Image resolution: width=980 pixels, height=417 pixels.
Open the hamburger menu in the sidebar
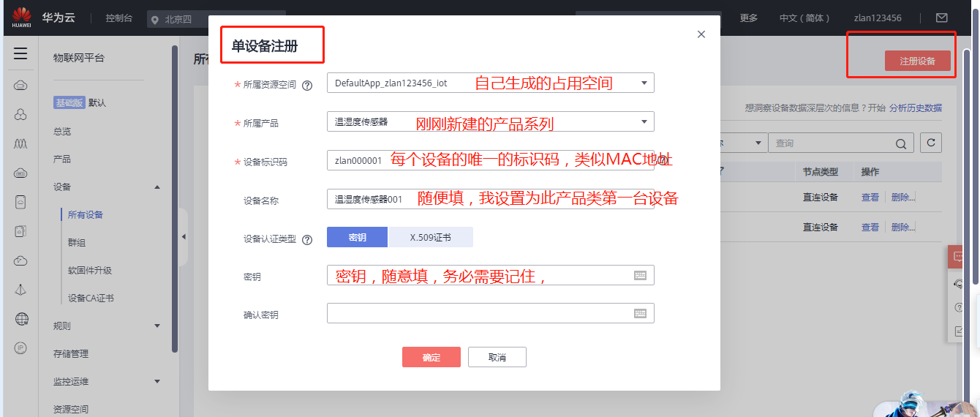pyautogui.click(x=20, y=53)
